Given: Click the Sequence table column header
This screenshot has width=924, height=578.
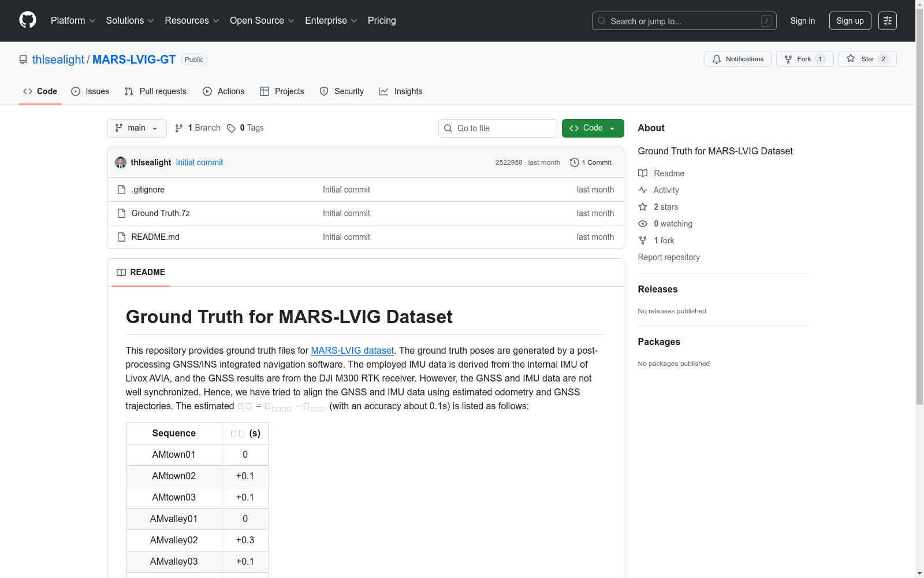Looking at the screenshot, I should (x=174, y=433).
